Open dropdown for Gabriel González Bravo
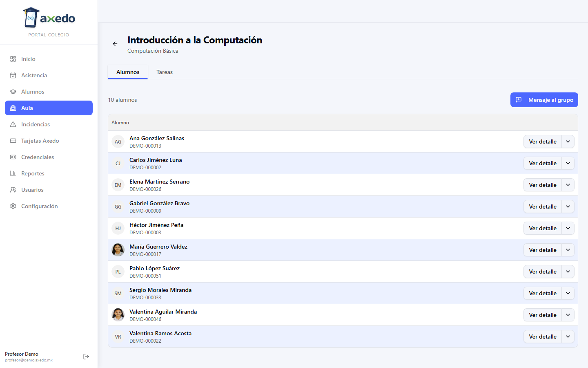Viewport: 588px width, 368px height. (568, 206)
